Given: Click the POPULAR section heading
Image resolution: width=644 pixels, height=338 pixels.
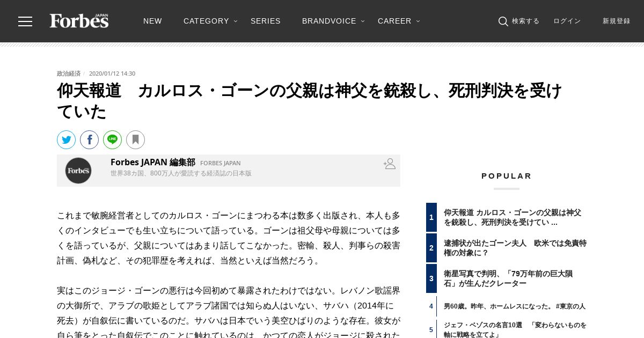Looking at the screenshot, I should (x=507, y=176).
